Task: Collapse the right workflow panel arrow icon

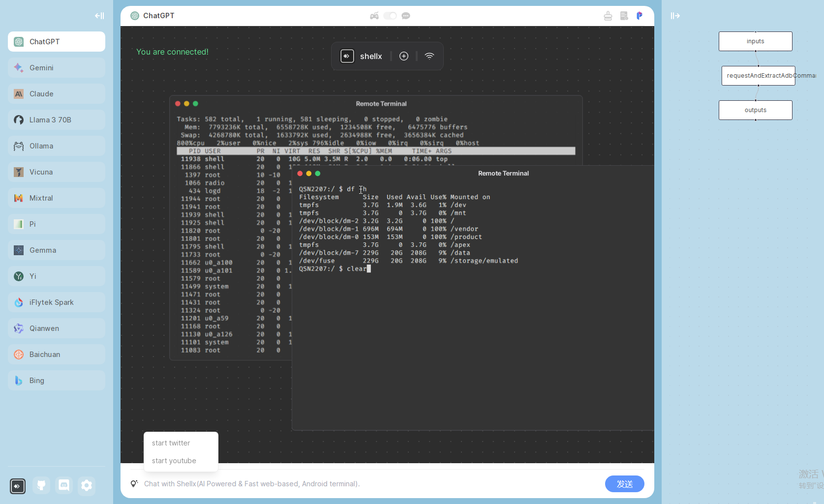Action: click(675, 16)
